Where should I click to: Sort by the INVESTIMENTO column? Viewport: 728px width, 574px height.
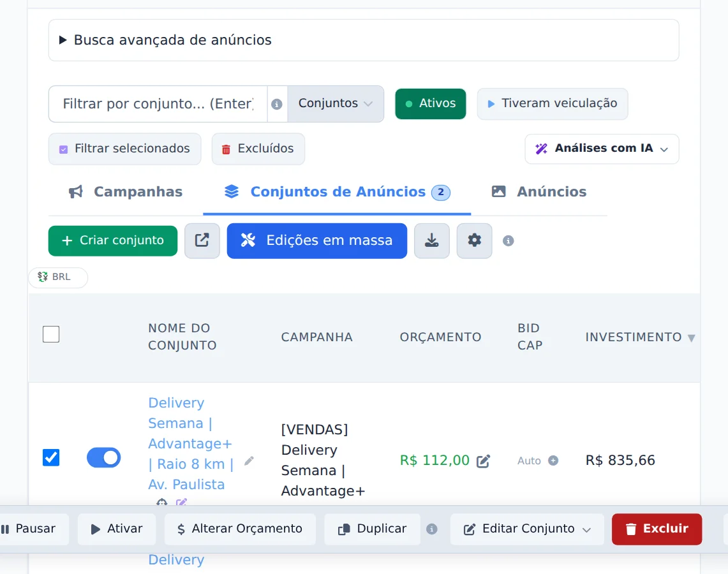[x=640, y=337]
